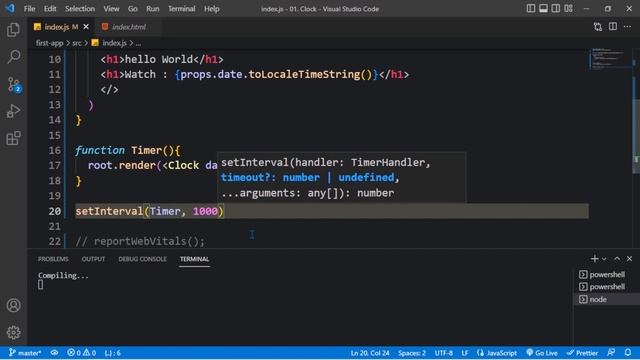The height and width of the screenshot is (360, 640).
Task: Toggle the primary side bar layout icon
Action: pyautogui.click(x=531, y=9)
